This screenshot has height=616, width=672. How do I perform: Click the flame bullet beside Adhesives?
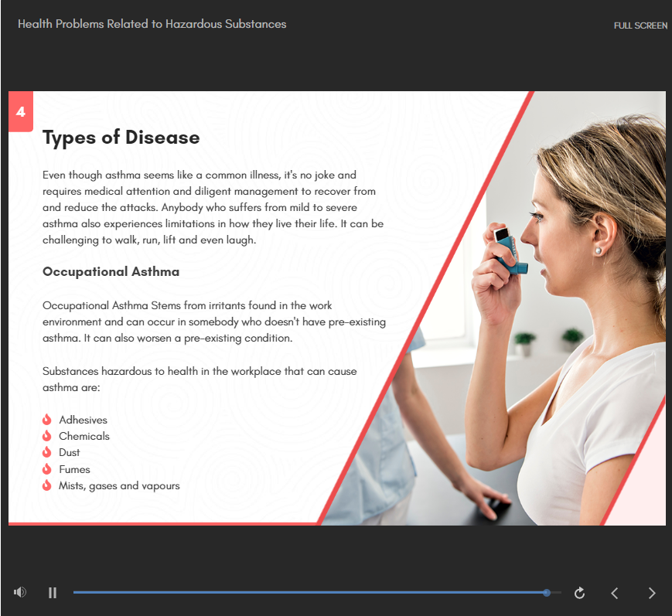(x=47, y=420)
